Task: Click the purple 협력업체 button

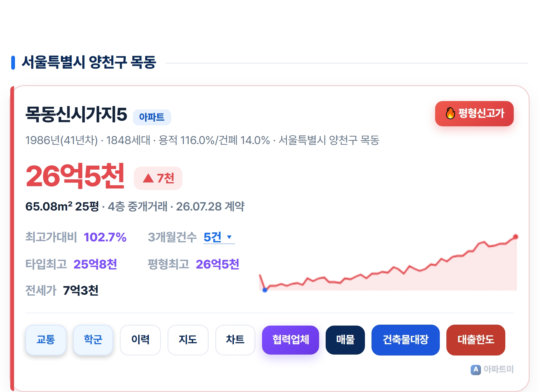Action: point(290,340)
